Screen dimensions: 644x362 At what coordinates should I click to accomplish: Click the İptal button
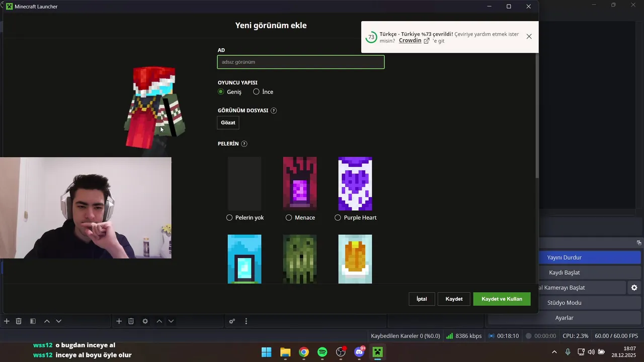coord(422,299)
